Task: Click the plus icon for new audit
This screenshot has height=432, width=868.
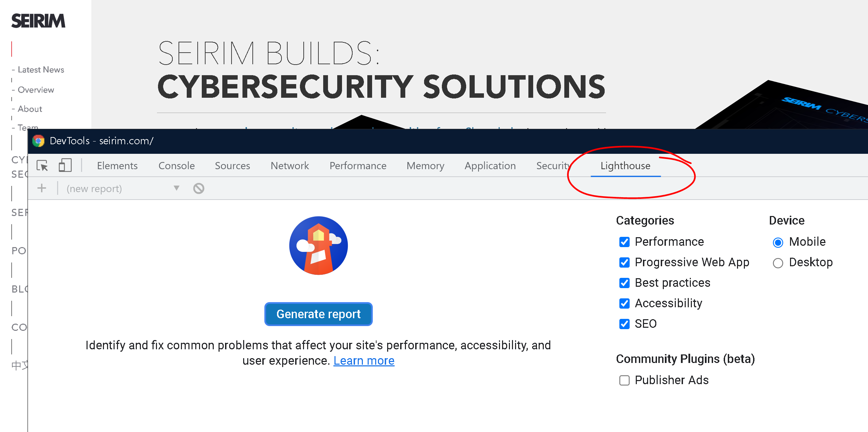Action: (42, 188)
